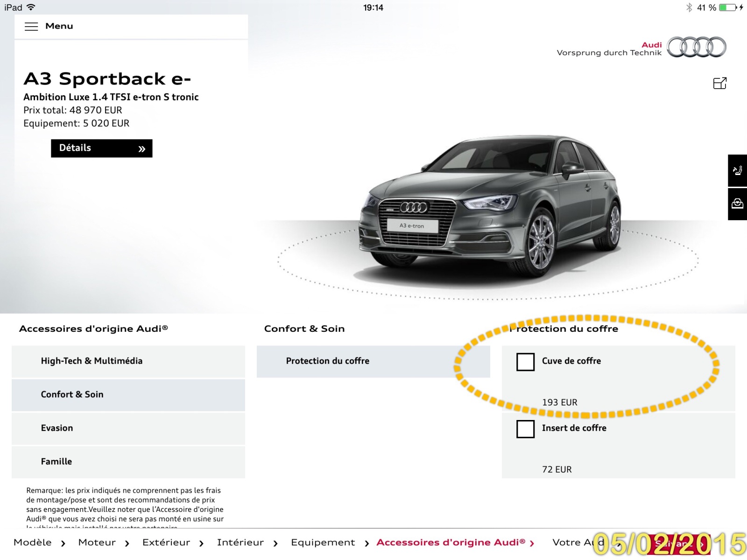
Task: Open the hamburger Menu icon
Action: click(x=31, y=27)
